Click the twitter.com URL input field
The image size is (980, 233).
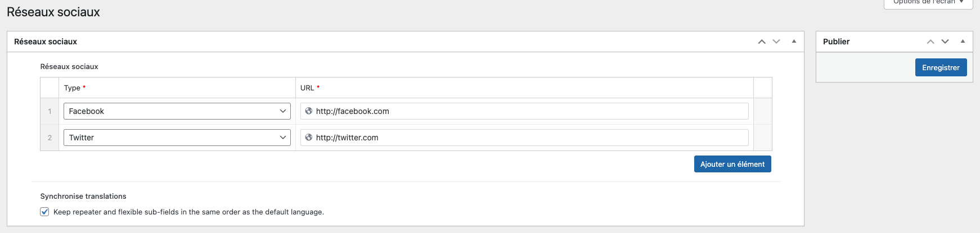pyautogui.click(x=529, y=138)
